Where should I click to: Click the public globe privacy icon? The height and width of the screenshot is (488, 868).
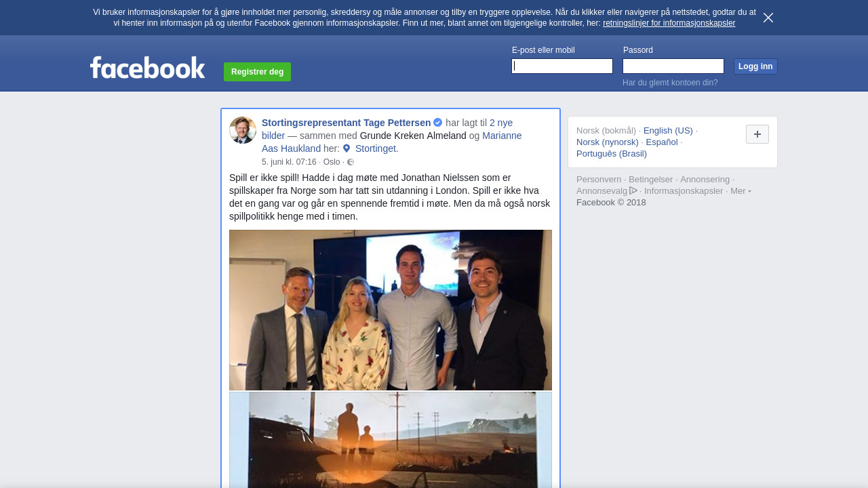pyautogui.click(x=351, y=162)
